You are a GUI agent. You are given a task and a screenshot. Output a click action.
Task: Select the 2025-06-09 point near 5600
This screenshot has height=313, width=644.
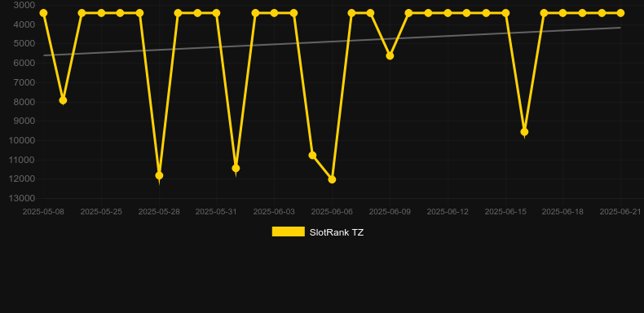coord(390,56)
